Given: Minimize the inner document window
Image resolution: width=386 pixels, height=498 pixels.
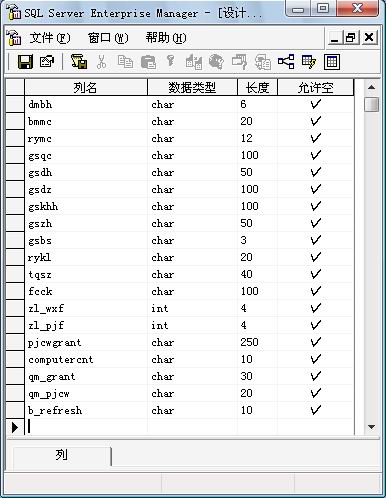Looking at the screenshot, I should point(335,37).
